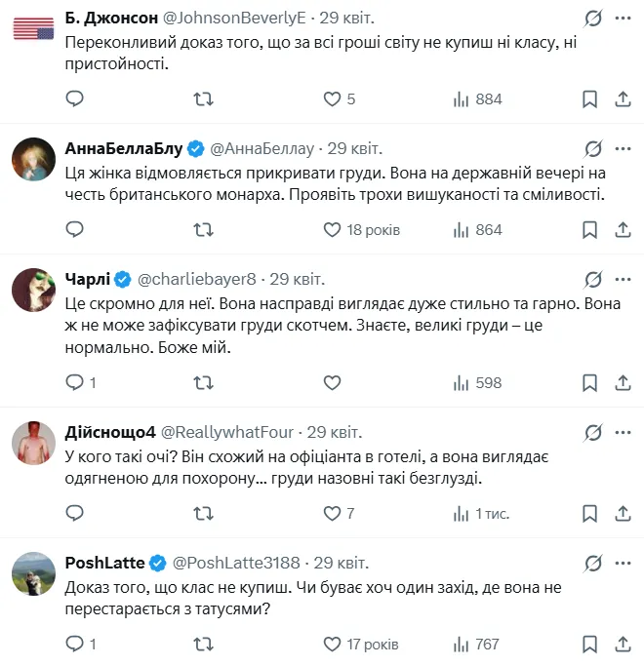Viewport: 644px width, 666px height.
Task: Reply to Б. Джонсон's tweet
Action: pyautogui.click(x=75, y=98)
